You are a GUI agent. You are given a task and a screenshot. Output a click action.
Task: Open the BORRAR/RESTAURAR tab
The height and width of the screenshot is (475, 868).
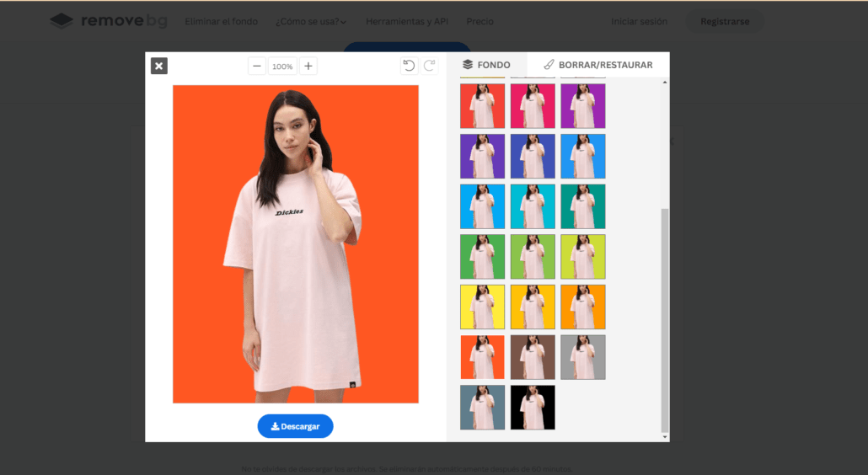pyautogui.click(x=597, y=65)
